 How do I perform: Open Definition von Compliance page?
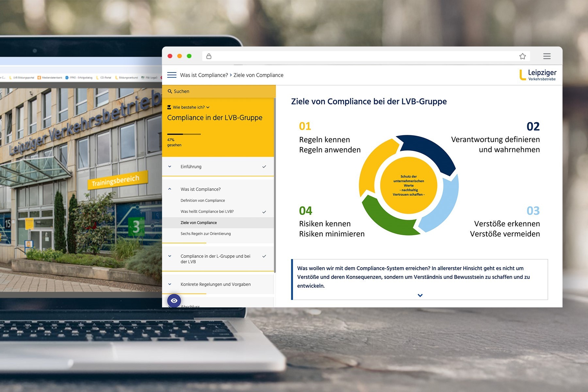pyautogui.click(x=203, y=201)
